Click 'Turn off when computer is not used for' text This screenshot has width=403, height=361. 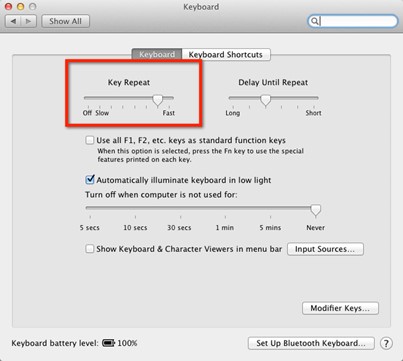pyautogui.click(x=161, y=195)
